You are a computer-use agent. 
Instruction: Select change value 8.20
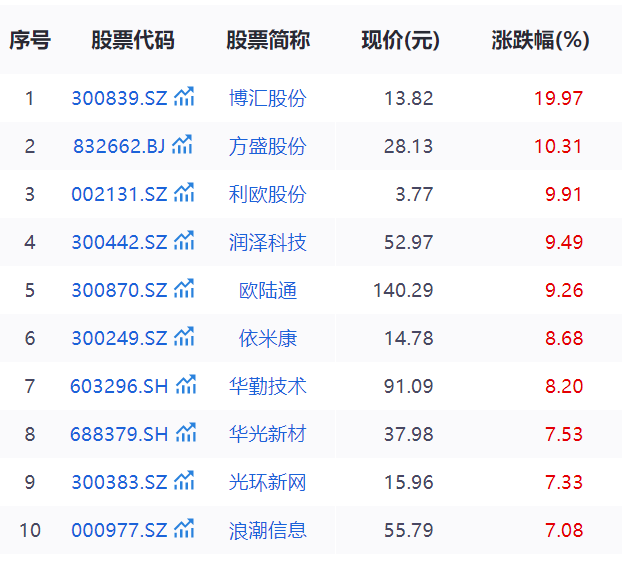[564, 386]
